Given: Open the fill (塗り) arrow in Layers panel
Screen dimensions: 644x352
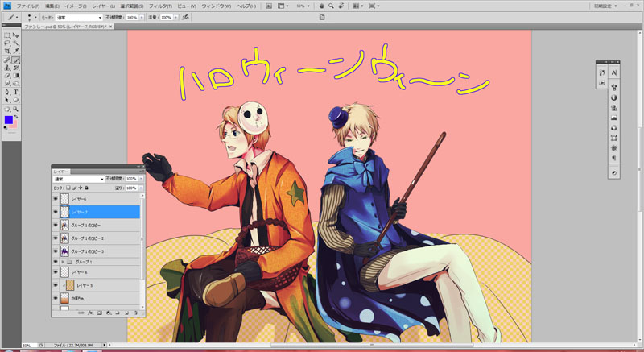Looking at the screenshot, I should click(142, 188).
